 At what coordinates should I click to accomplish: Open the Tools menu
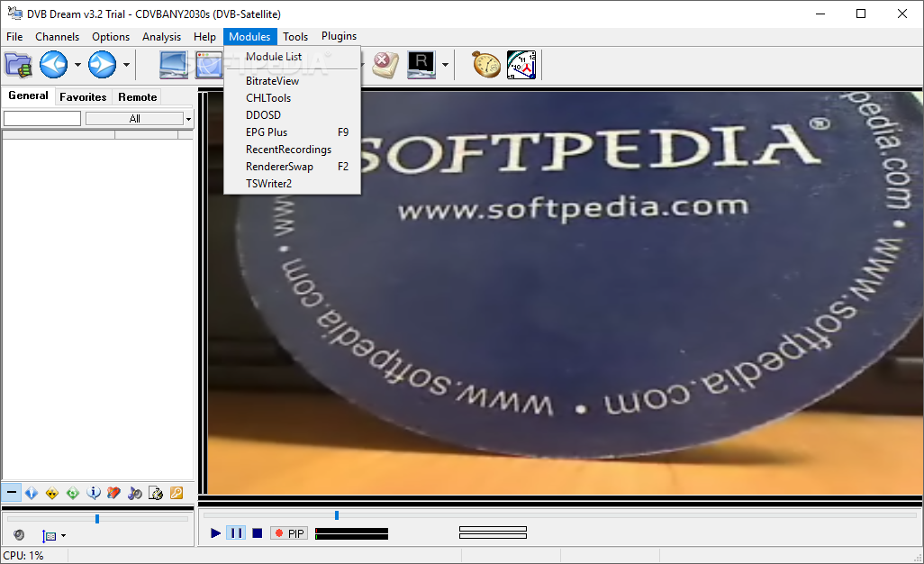[x=295, y=37]
